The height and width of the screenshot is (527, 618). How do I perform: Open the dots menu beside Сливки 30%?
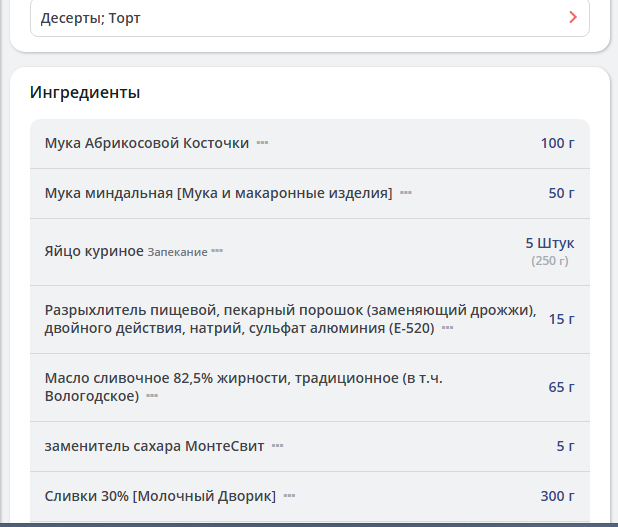click(x=289, y=496)
